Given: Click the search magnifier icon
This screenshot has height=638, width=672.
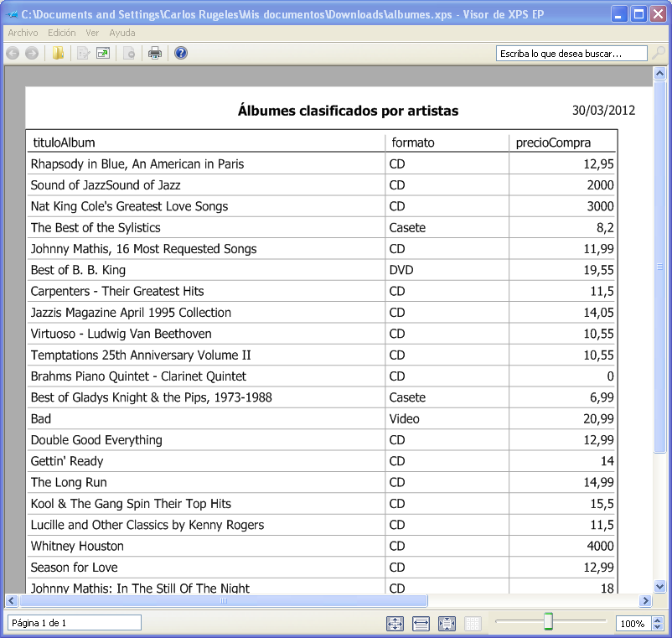Looking at the screenshot, I should 659,54.
